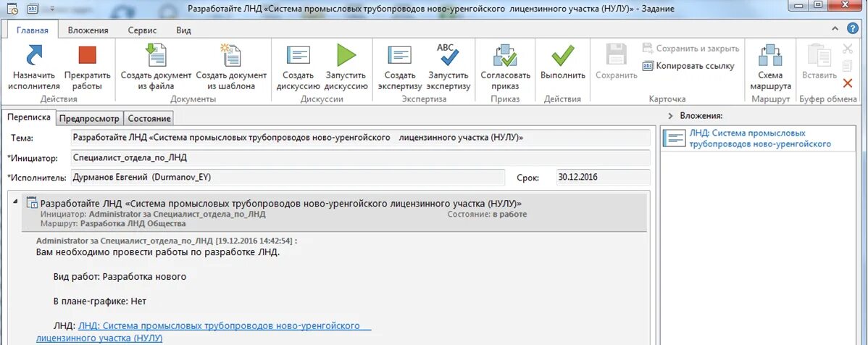Click the scissors cut icon
The height and width of the screenshot is (345, 868).
848,49
